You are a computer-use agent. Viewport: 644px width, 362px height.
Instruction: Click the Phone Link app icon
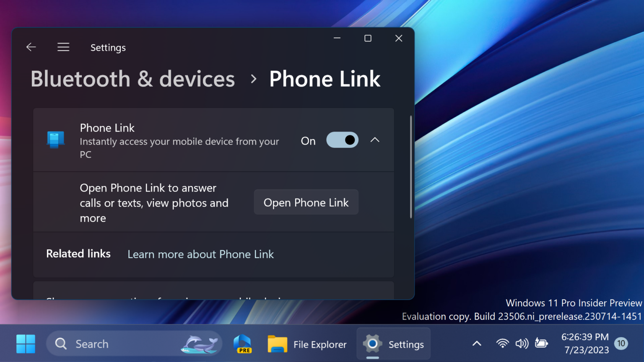[56, 140]
